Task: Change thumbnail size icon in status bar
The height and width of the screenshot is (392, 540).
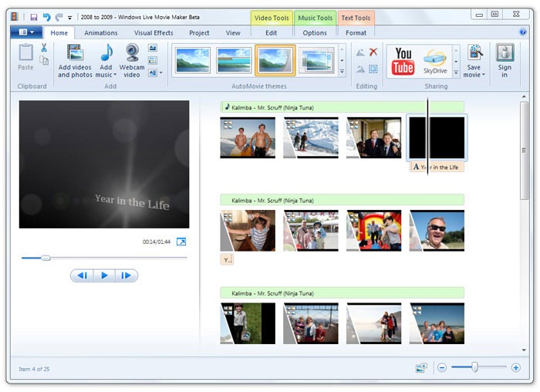Action: pyautogui.click(x=421, y=368)
